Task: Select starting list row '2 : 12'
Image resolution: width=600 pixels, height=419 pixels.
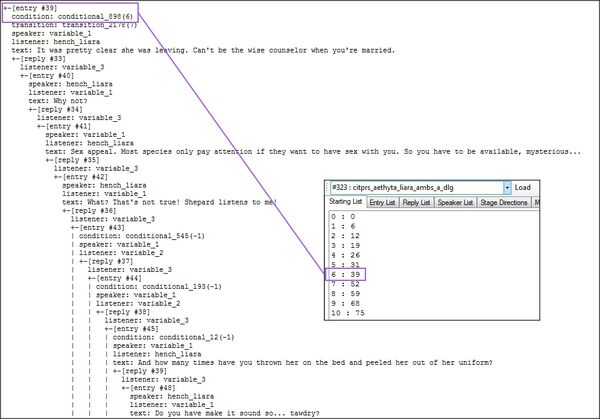Action: tap(345, 236)
